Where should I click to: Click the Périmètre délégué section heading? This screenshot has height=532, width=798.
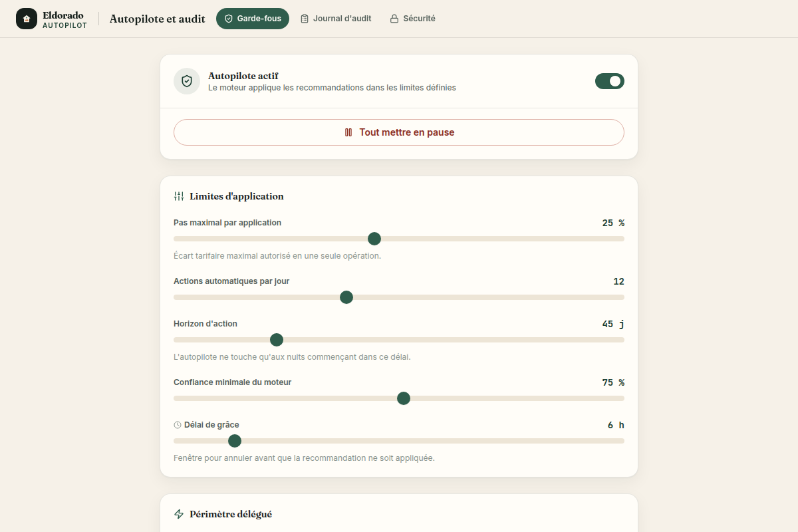pyautogui.click(x=231, y=514)
